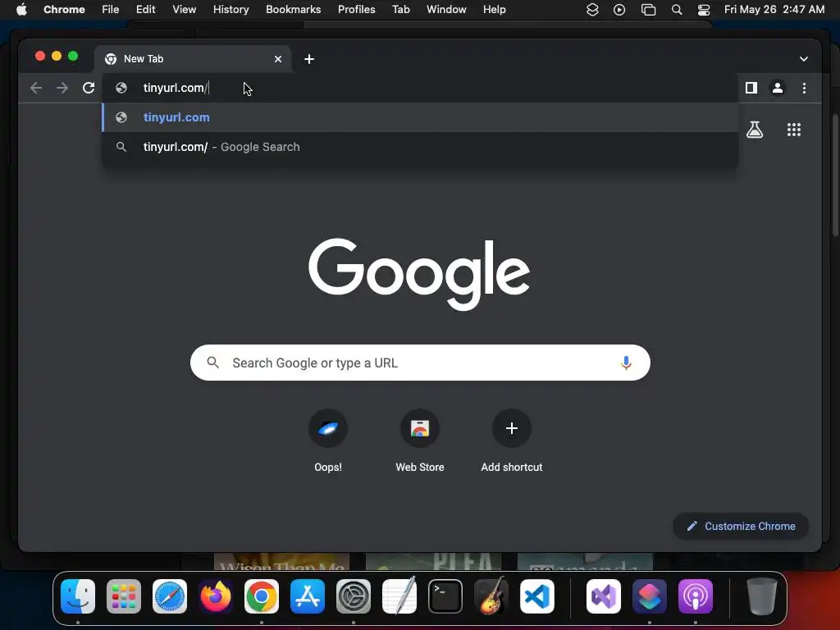The width and height of the screenshot is (840, 630).
Task: Close the New Tab tab
Action: coord(277,59)
